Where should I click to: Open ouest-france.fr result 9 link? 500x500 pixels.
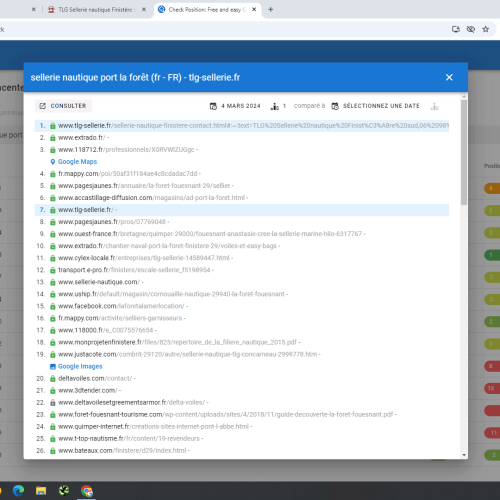coord(210,234)
